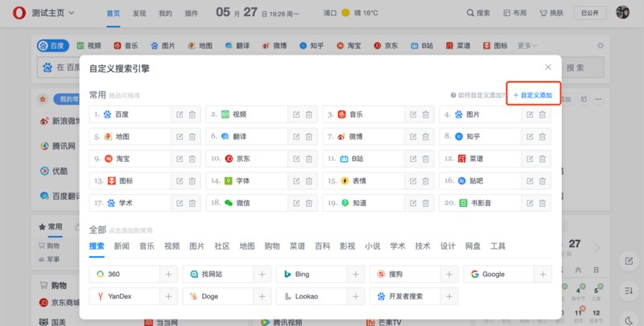The image size is (644, 326).
Task: Add YanDex to common search engines
Action: (168, 296)
